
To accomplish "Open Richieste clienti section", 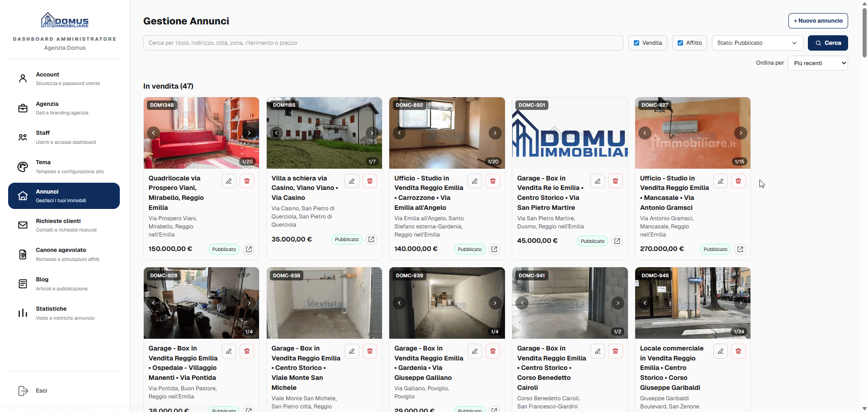I will (x=64, y=225).
